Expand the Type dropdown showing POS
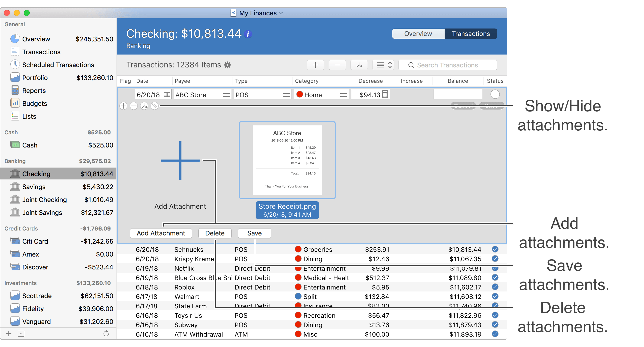Screen dimensions: 644x347 point(287,95)
